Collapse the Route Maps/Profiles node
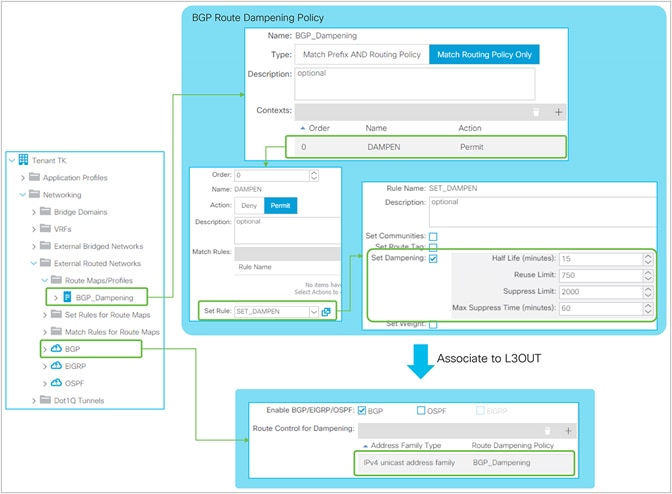 (45, 280)
